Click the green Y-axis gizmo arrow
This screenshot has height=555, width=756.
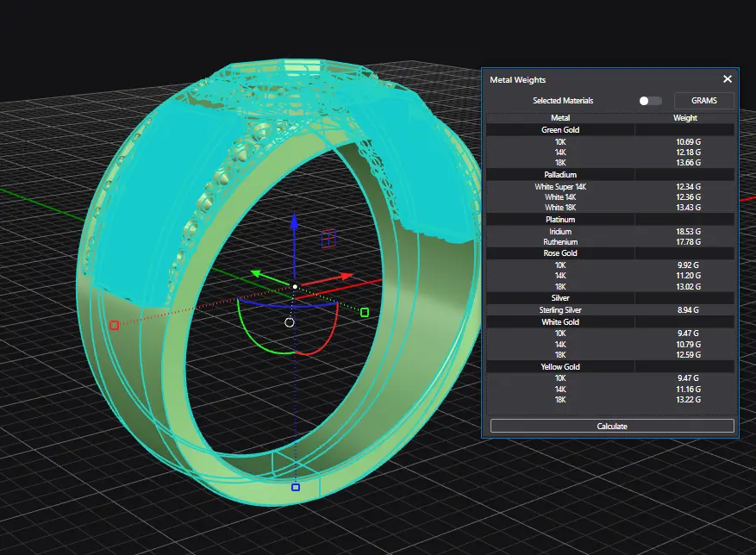click(x=257, y=274)
